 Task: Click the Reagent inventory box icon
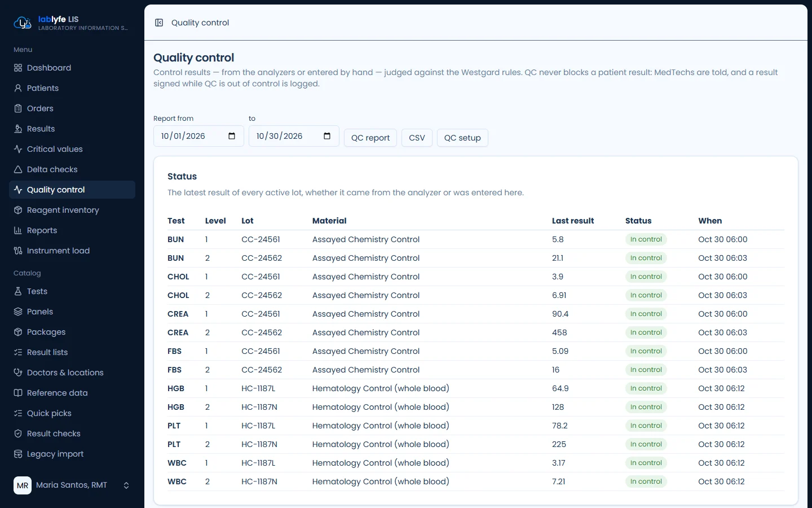18,210
